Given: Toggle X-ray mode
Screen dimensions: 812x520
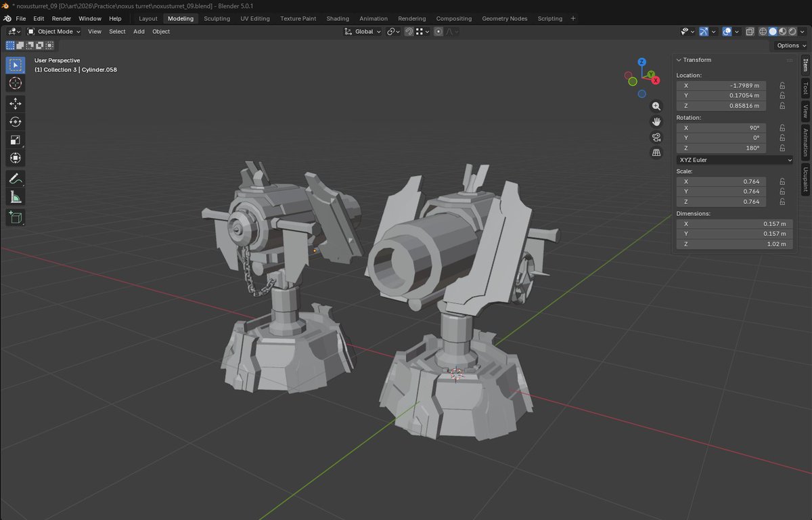Looking at the screenshot, I should [x=750, y=31].
